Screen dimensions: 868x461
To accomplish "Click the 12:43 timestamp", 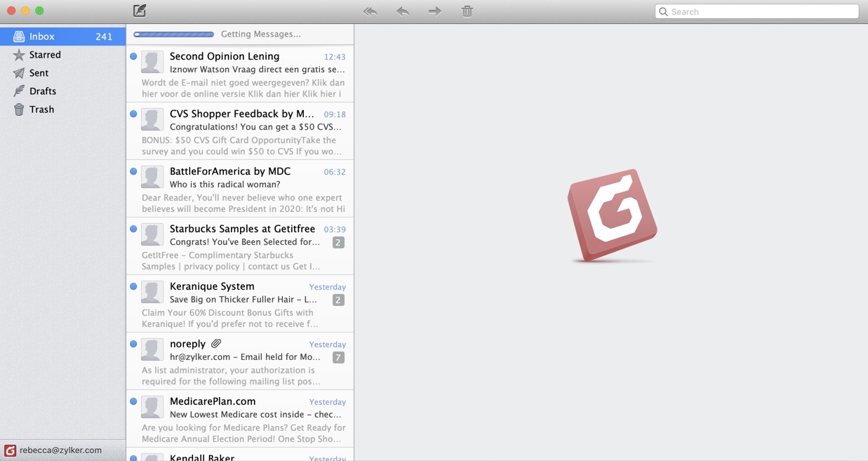I will point(335,57).
